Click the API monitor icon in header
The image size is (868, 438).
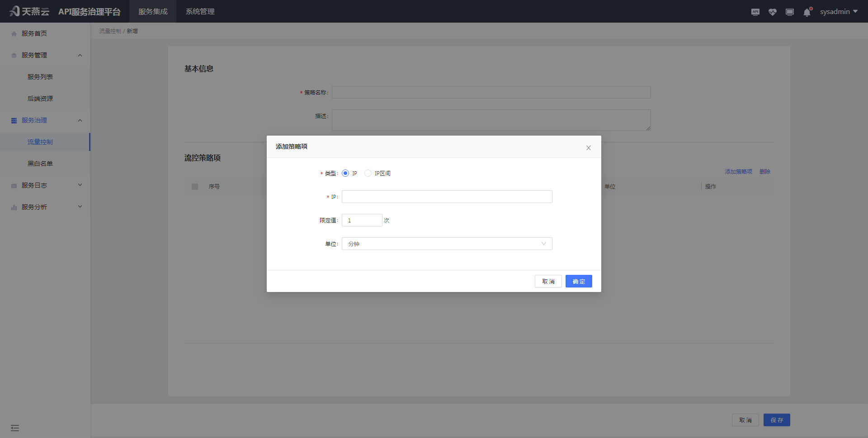coord(755,12)
